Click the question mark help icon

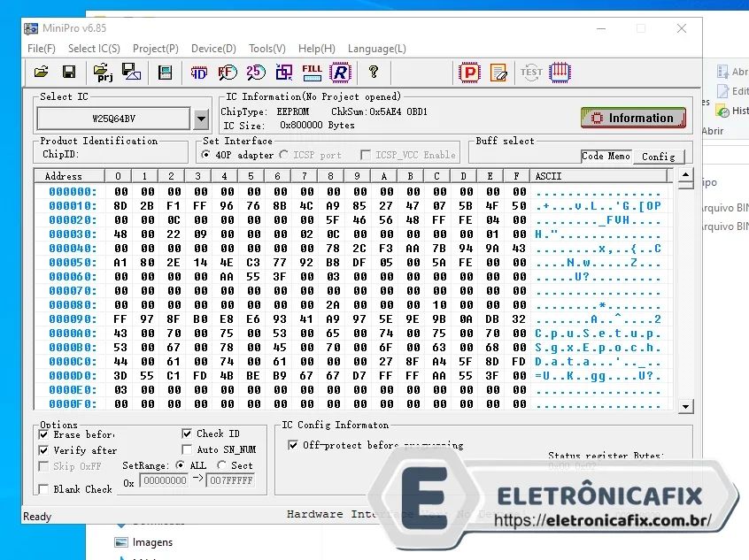click(x=374, y=72)
